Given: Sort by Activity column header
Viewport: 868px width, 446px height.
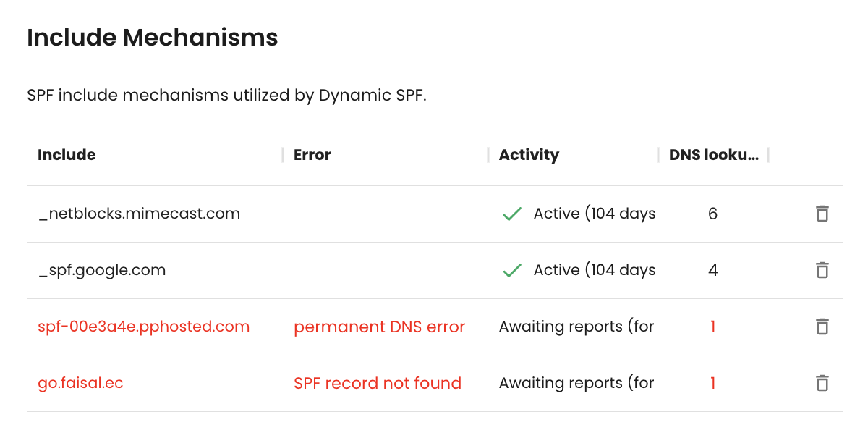Looking at the screenshot, I should pos(529,155).
